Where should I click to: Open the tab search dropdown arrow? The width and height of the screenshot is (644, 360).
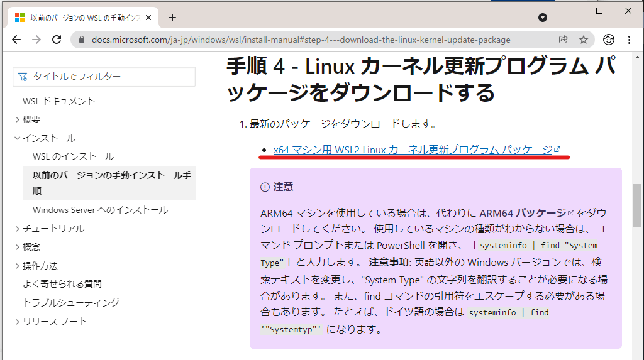(x=543, y=18)
